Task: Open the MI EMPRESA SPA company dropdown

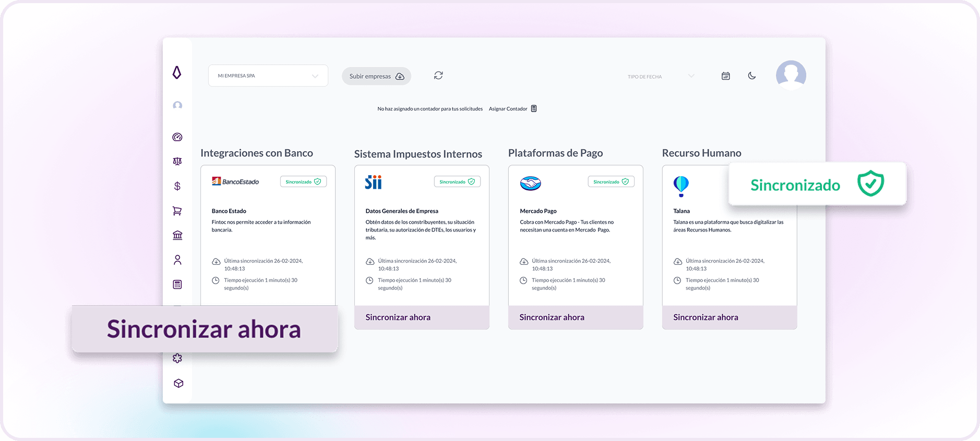Action: click(x=268, y=76)
